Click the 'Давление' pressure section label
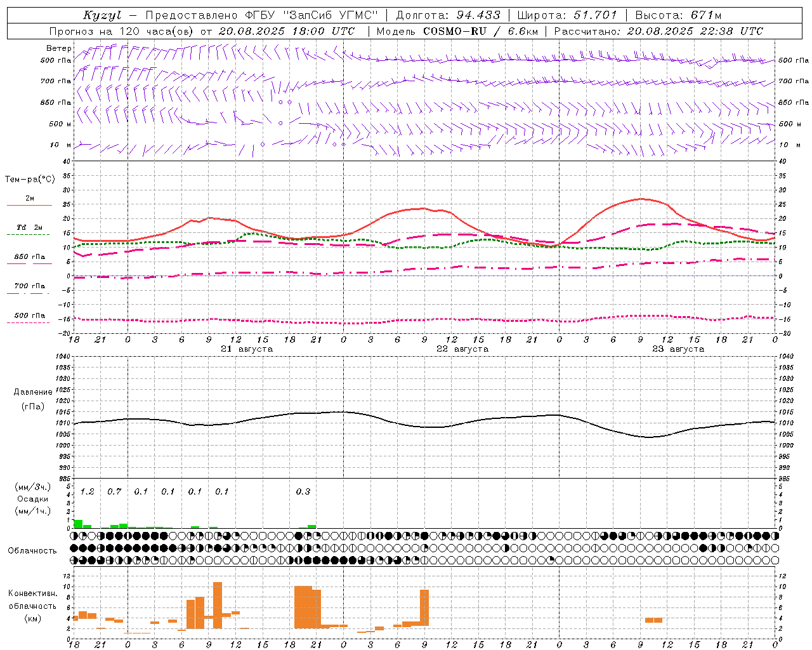Image resolution: width=812 pixels, height=650 pixels. point(33,392)
